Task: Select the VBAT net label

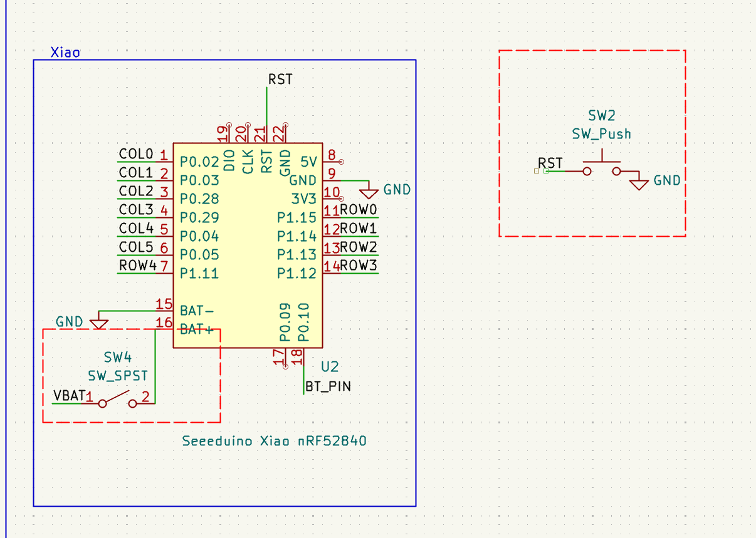Action: (x=69, y=396)
